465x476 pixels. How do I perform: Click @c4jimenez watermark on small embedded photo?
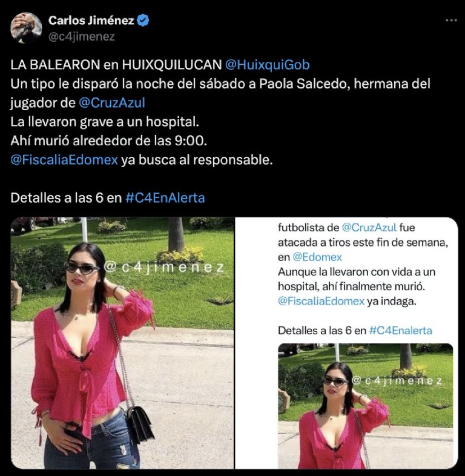pos(397,381)
